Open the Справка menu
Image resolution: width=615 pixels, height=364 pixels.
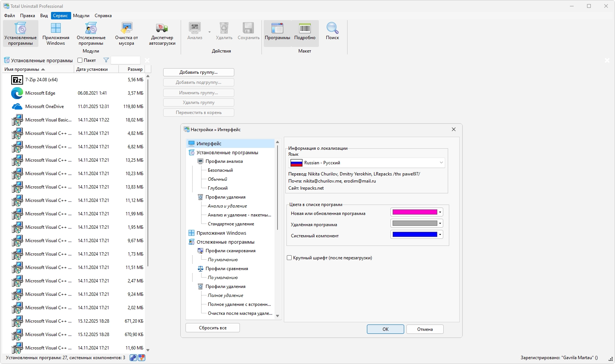coord(103,16)
